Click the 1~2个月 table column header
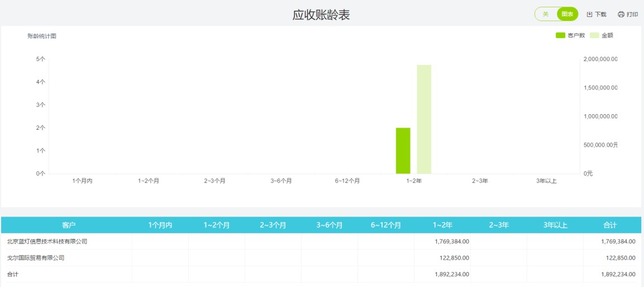The height and width of the screenshot is (287, 644). coord(217,225)
